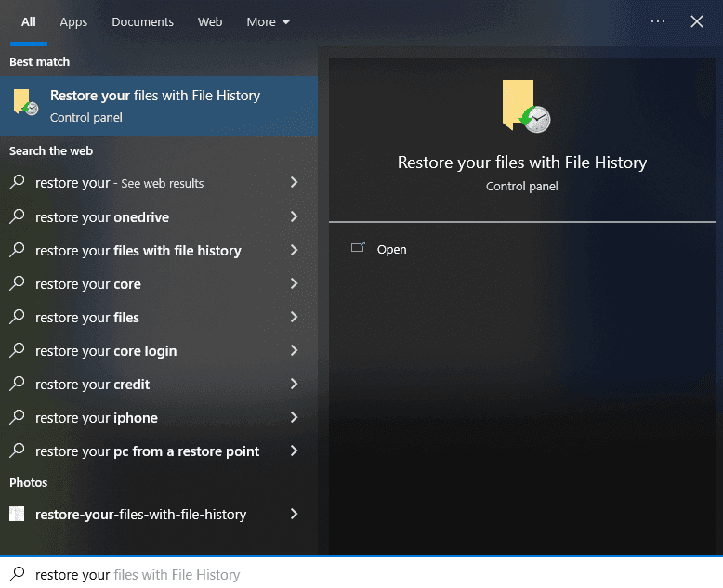Image resolution: width=723 pixels, height=588 pixels.
Task: Click search icon beside 'restore your files with file history'
Action: (x=17, y=250)
